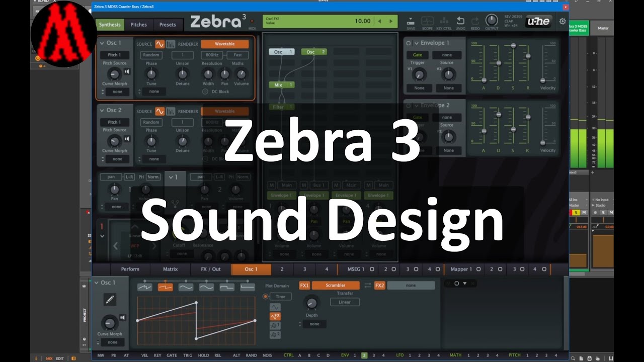Open Scrambler FX1 type dropdown
This screenshot has height=362, width=644.
coord(336,285)
